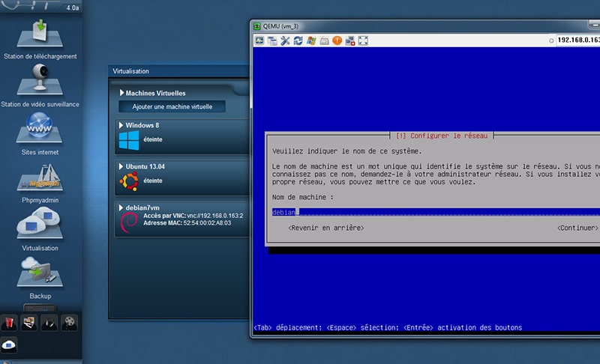Click the Debian swirl logo icon
The width and height of the screenshot is (600, 364).
click(129, 222)
